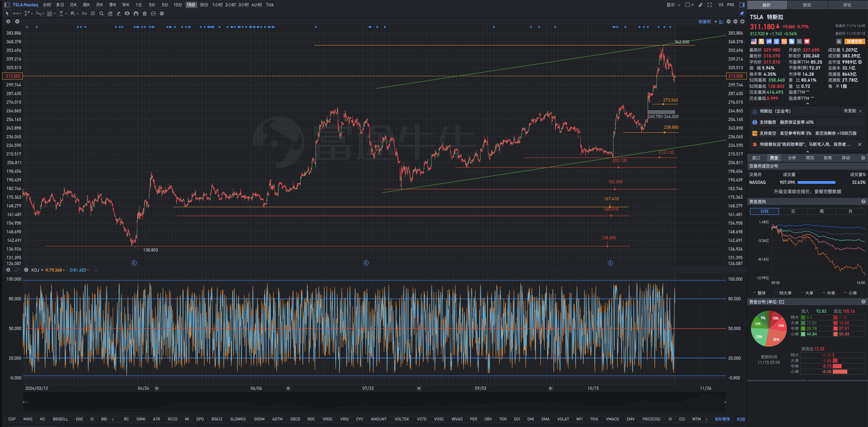Screen dimensions: 868x427
Task: Zoom out chart with minus icon
Action: [x=735, y=21]
